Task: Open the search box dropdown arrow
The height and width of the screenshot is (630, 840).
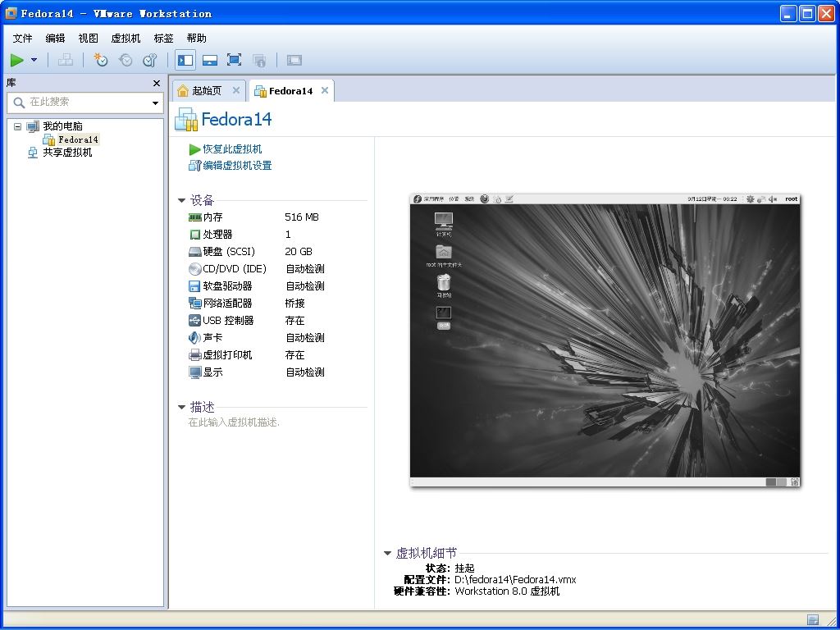Action: 155,103
